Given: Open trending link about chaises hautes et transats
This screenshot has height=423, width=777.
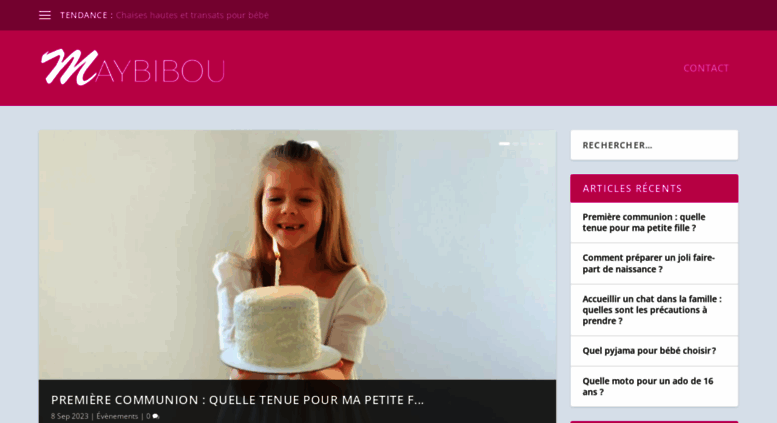Looking at the screenshot, I should 192,15.
